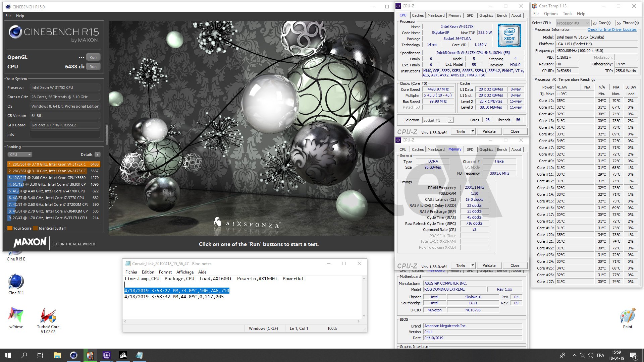Open the People tray icon
The height and width of the screenshot is (362, 644).
pos(562,355)
